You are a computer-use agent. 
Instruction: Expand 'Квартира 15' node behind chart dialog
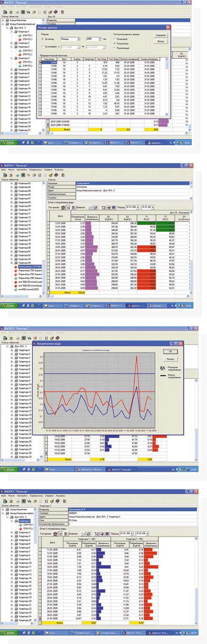[x=12, y=404]
